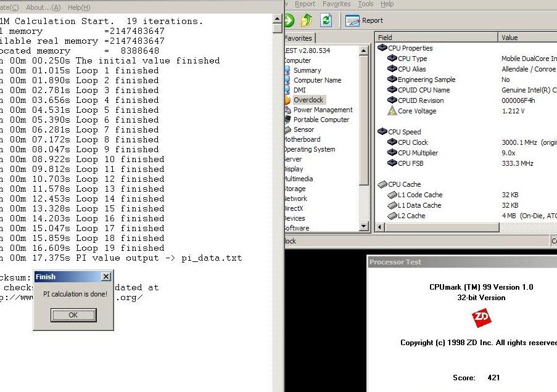The image size is (557, 392).
Task: Select Portable Computer in the tree
Action: 321,120
